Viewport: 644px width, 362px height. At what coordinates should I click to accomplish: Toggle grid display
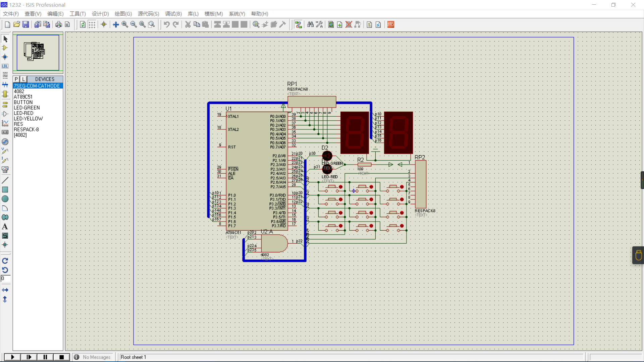click(x=92, y=24)
